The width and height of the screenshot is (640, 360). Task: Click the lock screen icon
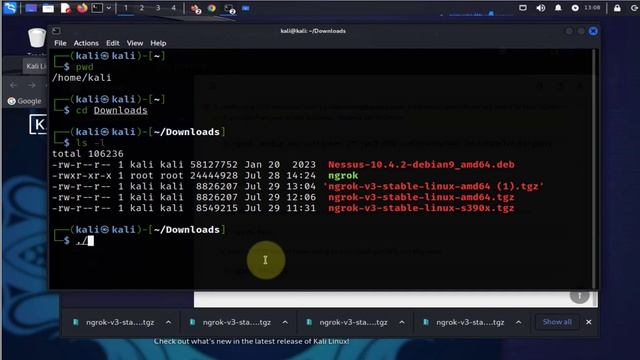pyautogui.click(x=617, y=8)
